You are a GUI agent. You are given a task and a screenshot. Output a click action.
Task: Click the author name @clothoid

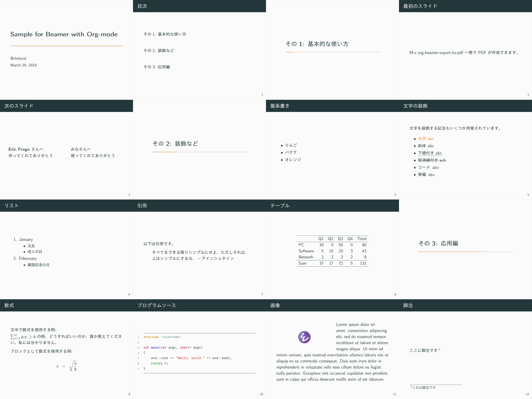point(18,58)
